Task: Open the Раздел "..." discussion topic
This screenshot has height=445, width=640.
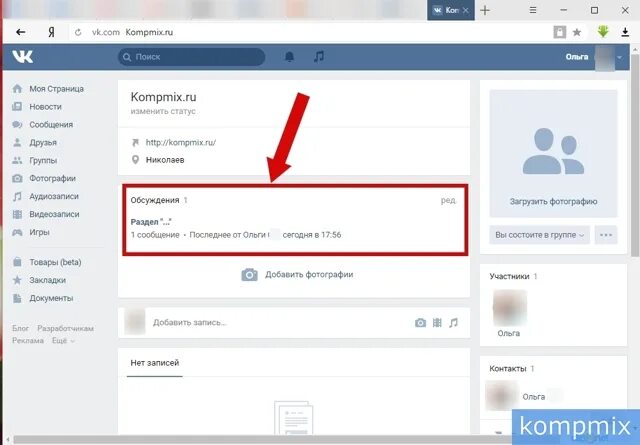Action: click(x=151, y=222)
